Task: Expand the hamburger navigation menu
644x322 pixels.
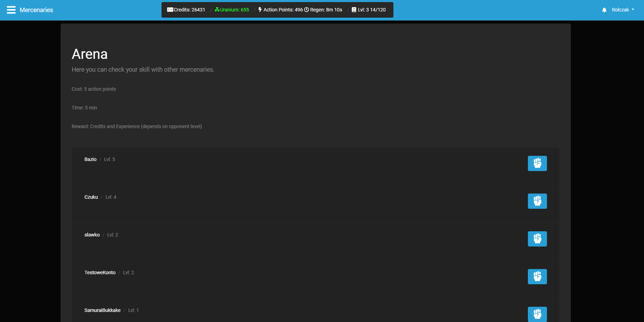Action: [11, 10]
